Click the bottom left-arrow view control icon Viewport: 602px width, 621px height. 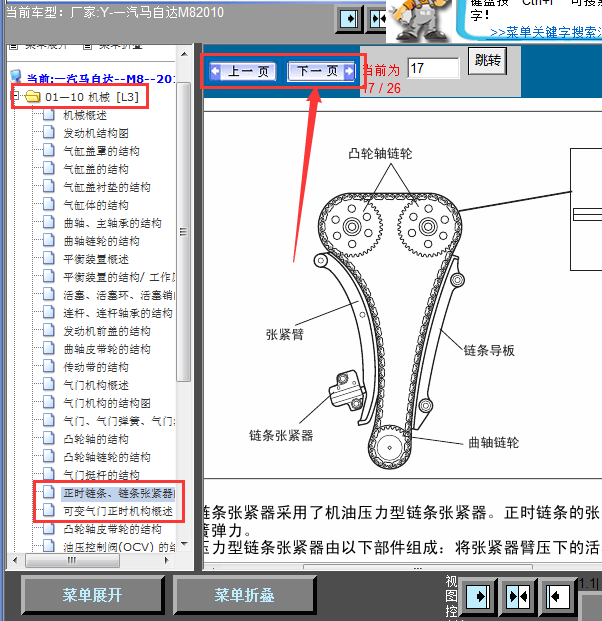point(558,596)
